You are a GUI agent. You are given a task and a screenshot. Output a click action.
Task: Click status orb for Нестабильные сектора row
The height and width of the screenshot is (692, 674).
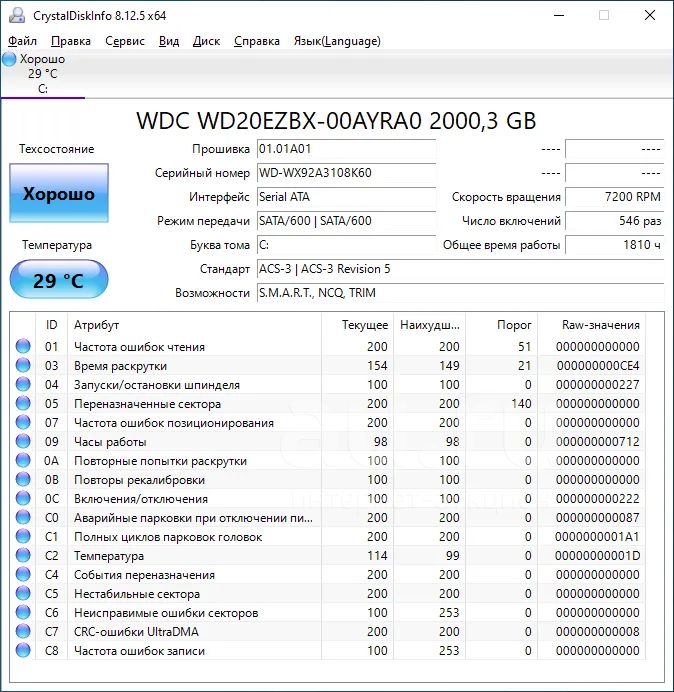pyautogui.click(x=23, y=593)
